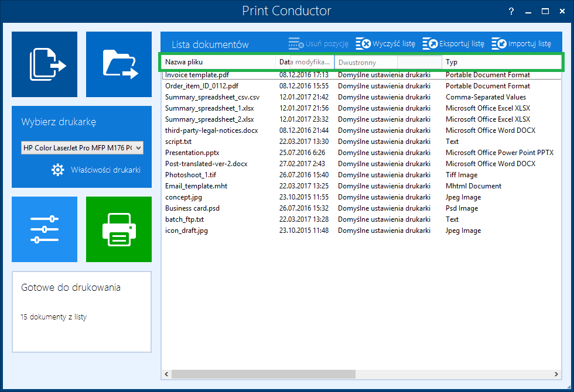Image resolution: width=574 pixels, height=392 pixels.
Task: Select Order_item_ID_0112.pdf row
Action: tap(361, 86)
